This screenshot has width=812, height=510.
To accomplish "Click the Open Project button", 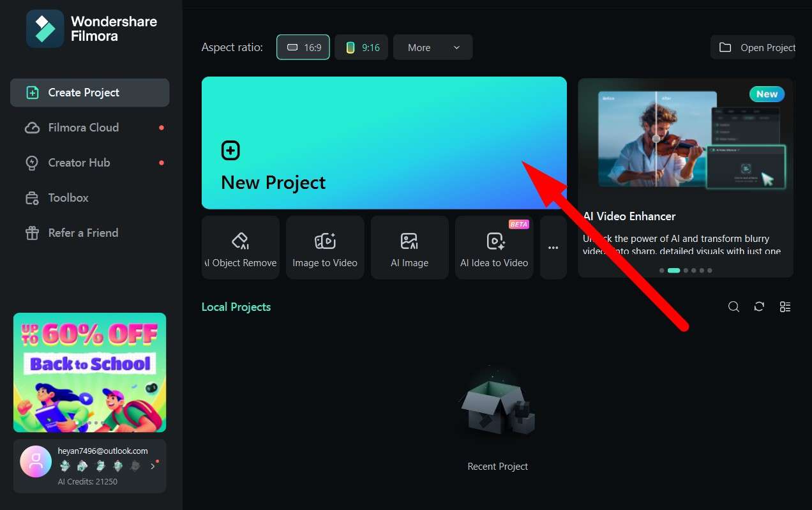I will point(753,47).
